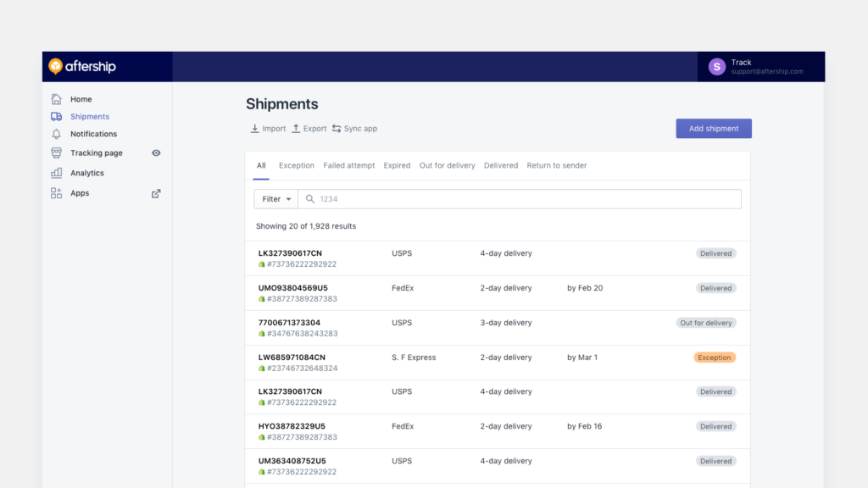Screen dimensions: 868x488
Task: Open Apps external link icon
Action: (156, 193)
